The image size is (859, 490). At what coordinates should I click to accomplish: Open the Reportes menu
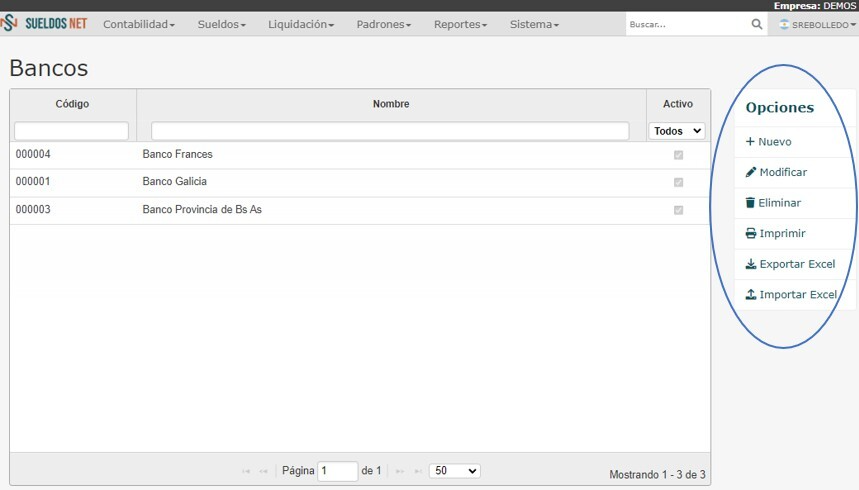click(x=460, y=24)
